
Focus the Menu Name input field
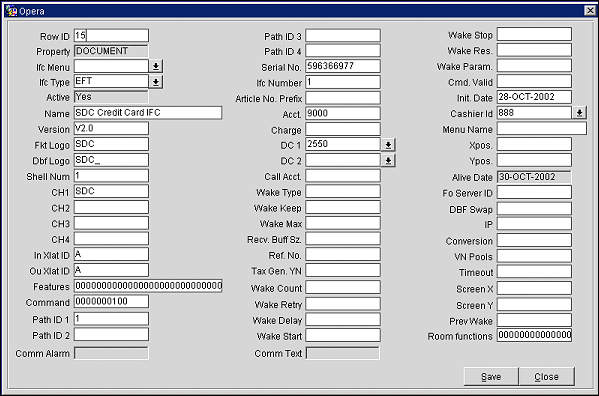[x=542, y=128]
